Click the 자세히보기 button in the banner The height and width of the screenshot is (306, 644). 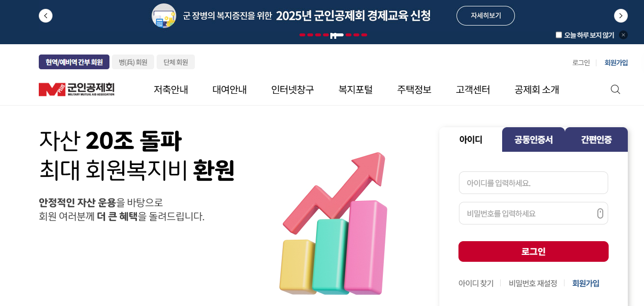click(x=485, y=15)
